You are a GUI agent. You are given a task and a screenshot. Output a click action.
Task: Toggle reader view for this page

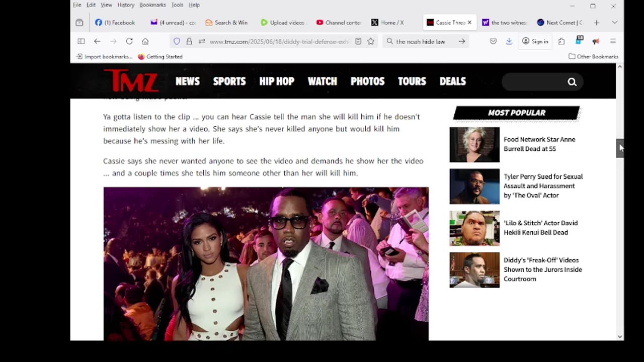pos(358,41)
